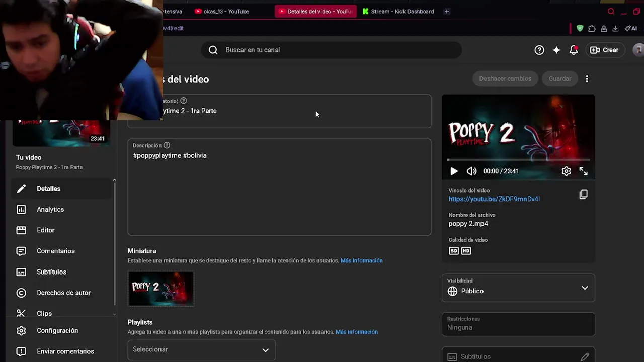Open the browser downloads icon
Viewport: 644px width, 362px height.
[615, 28]
